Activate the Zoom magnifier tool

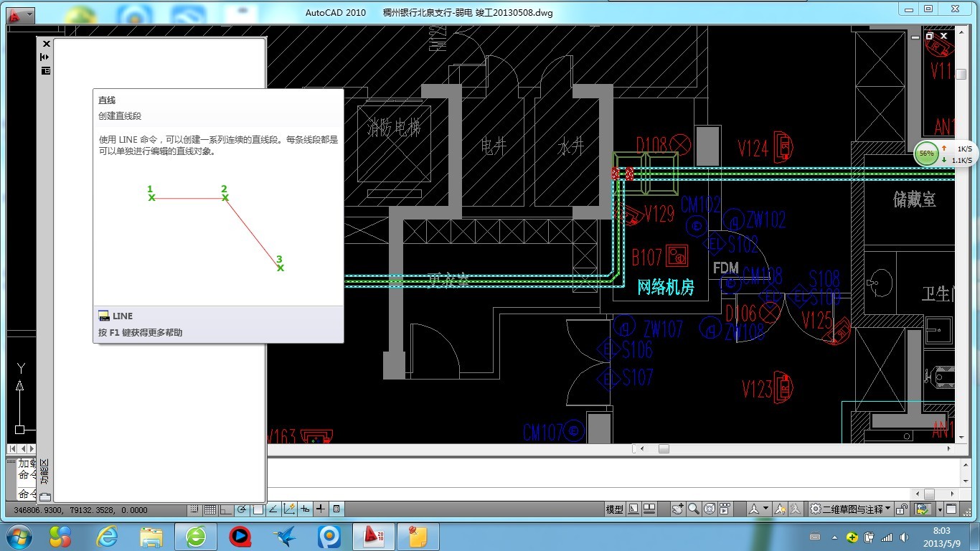point(694,509)
